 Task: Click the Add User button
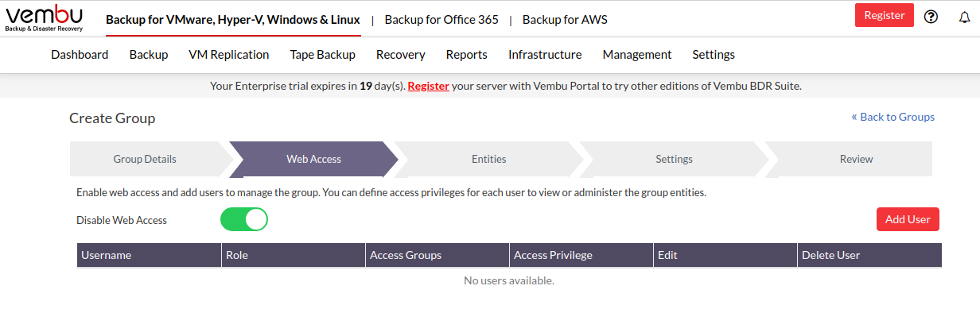tap(908, 219)
